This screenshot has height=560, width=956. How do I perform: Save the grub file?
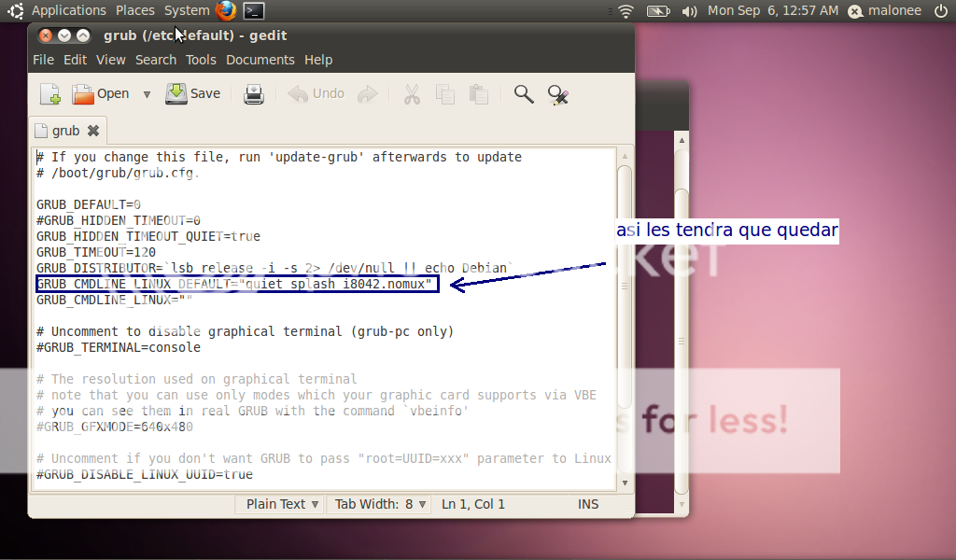[x=192, y=94]
